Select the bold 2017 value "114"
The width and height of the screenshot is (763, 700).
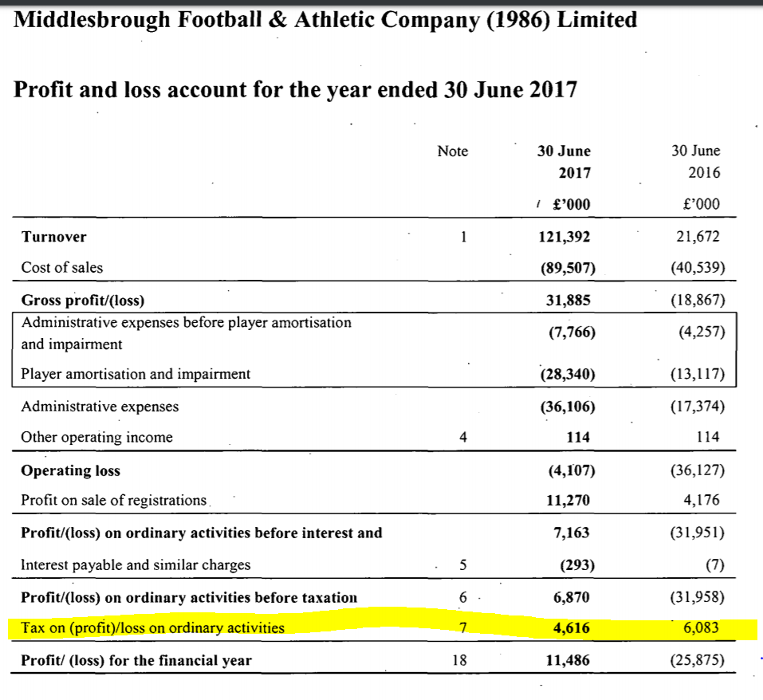click(578, 438)
